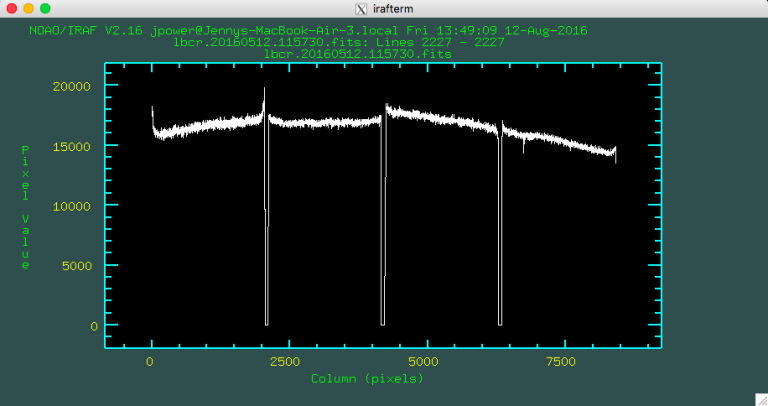Click the irafterm window title text

[393, 9]
